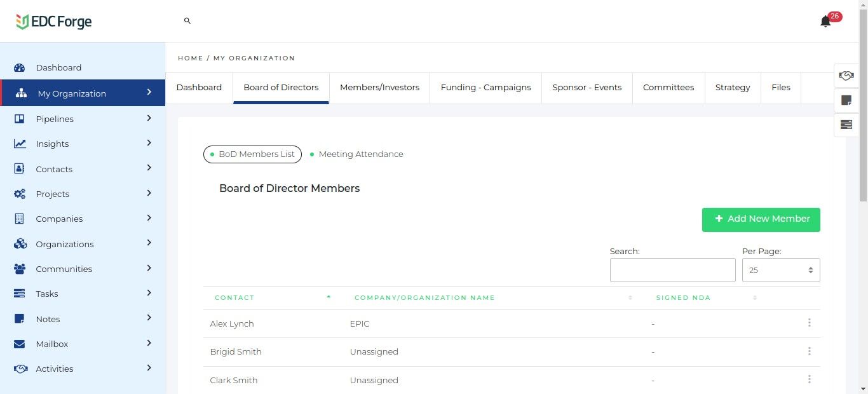Click the Add New Member button
The width and height of the screenshot is (868, 394).
pyautogui.click(x=761, y=219)
